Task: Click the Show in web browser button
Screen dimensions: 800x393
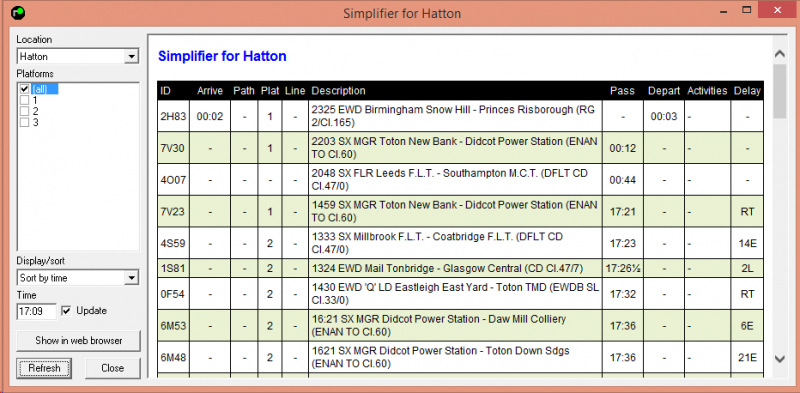Action: [x=78, y=340]
